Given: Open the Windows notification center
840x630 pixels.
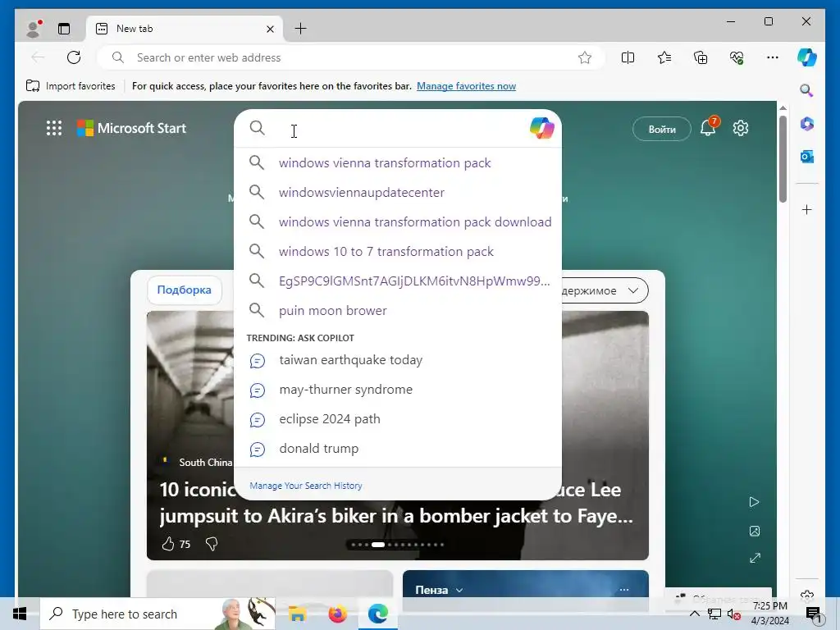Looking at the screenshot, I should (814, 614).
